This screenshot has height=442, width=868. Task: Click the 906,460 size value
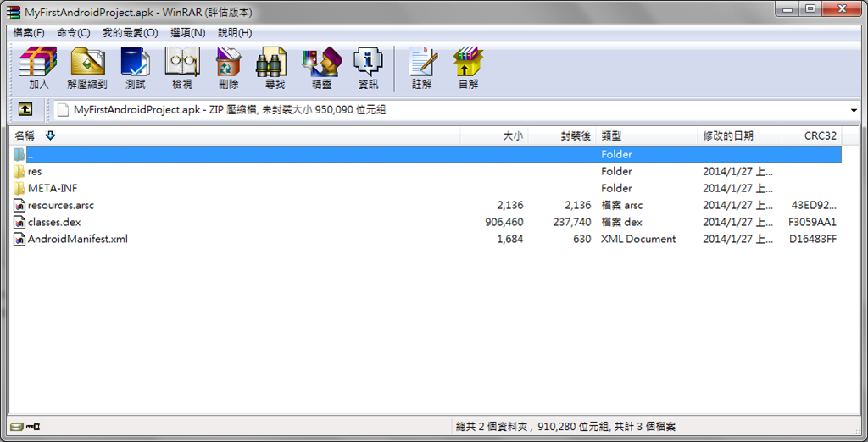(504, 223)
